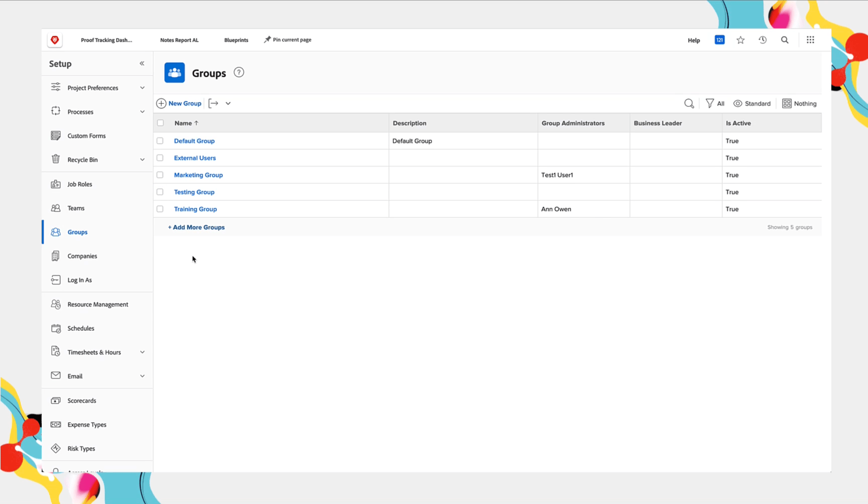This screenshot has height=504, width=868.
Task: Open the grouping icon labeled Nothing
Action: [x=787, y=103]
